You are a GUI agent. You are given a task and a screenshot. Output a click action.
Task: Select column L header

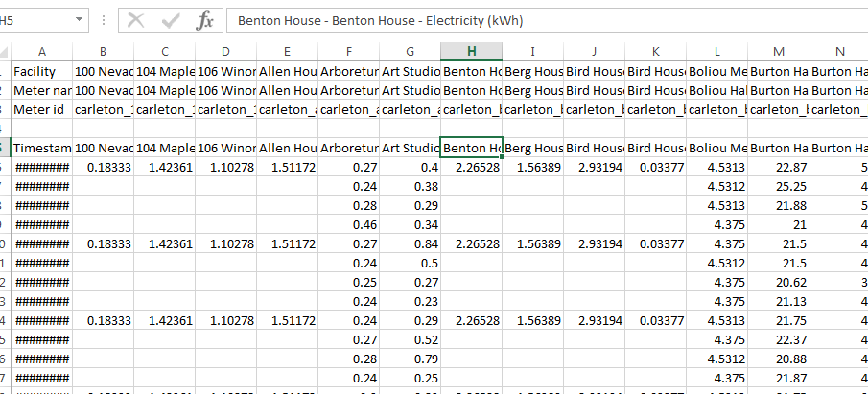click(716, 51)
